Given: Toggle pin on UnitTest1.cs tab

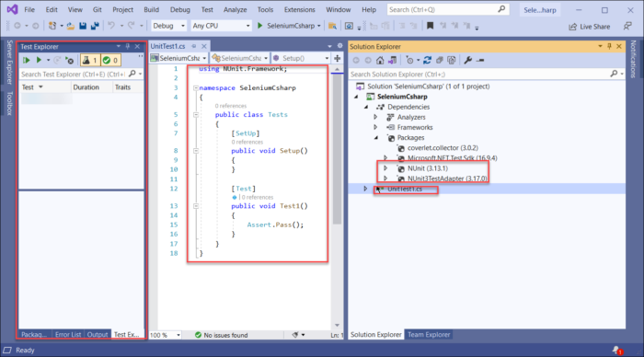Looking at the screenshot, I should coord(194,46).
